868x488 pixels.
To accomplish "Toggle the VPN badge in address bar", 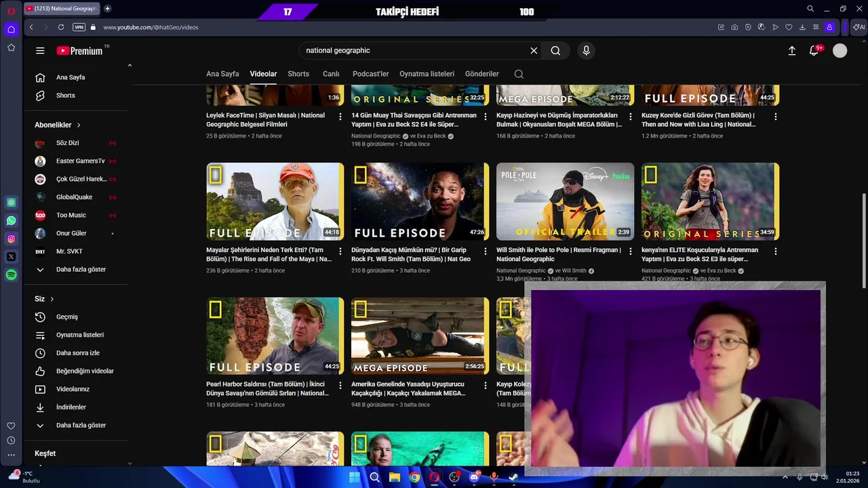I will click(79, 27).
